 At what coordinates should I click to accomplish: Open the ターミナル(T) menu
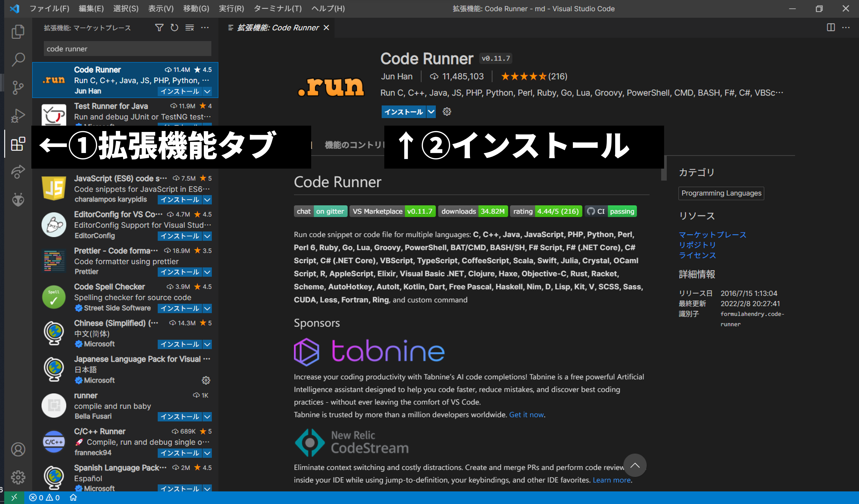click(278, 9)
